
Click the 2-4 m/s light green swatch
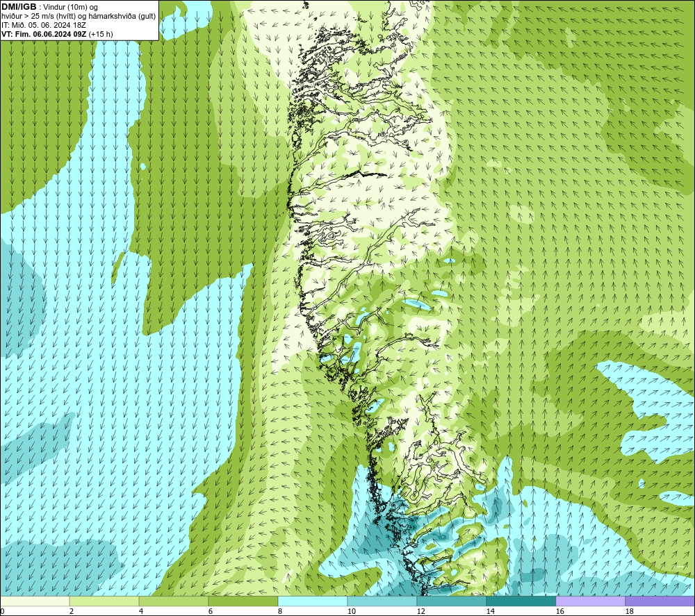click(x=104, y=601)
